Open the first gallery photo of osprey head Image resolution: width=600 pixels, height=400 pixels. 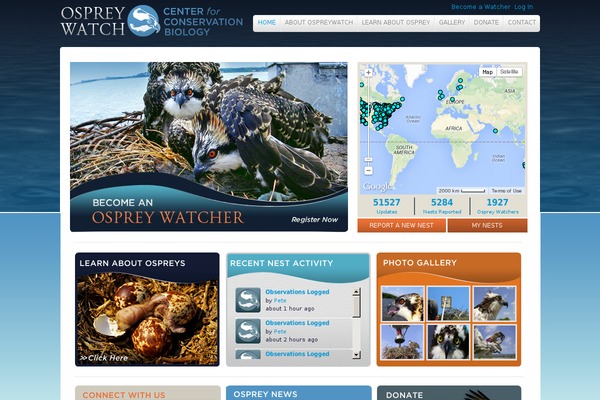coord(403,304)
